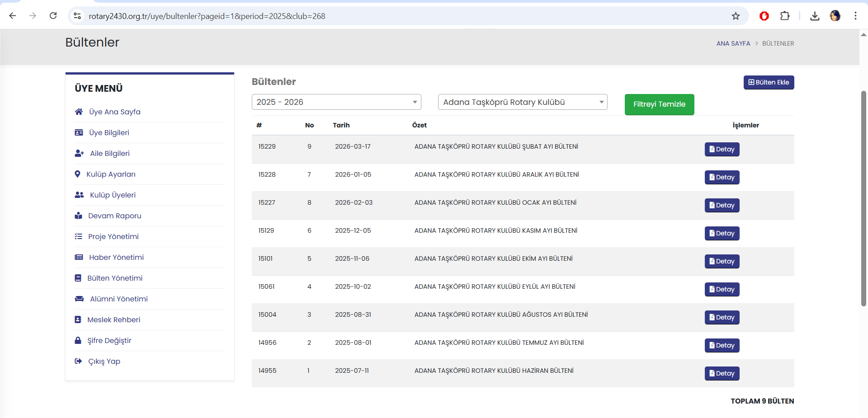Open the 2025 - 2026 period dropdown

(x=336, y=102)
